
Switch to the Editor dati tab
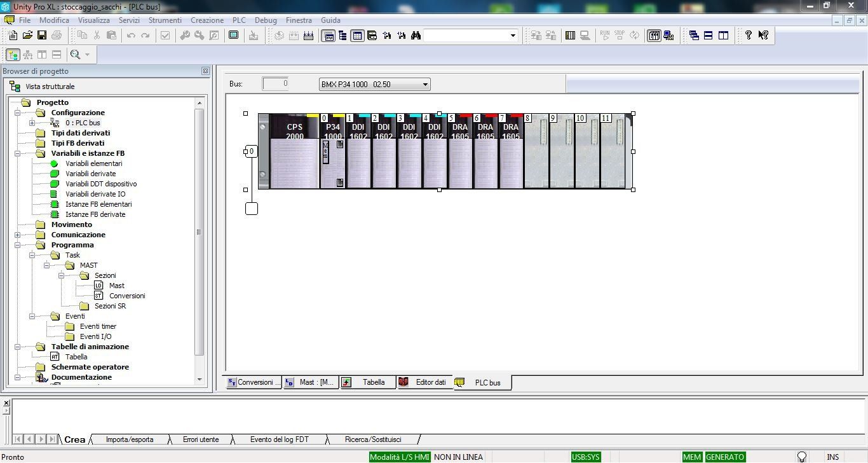[424, 382]
